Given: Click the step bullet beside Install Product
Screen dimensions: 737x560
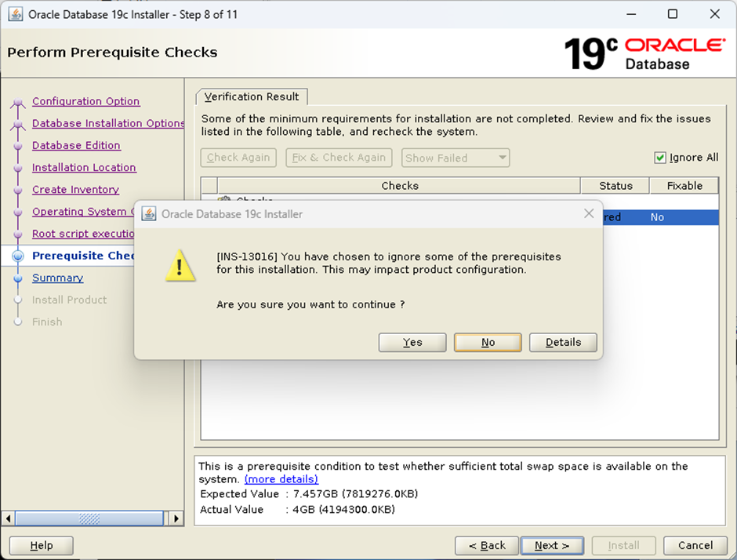Looking at the screenshot, I should point(18,300).
